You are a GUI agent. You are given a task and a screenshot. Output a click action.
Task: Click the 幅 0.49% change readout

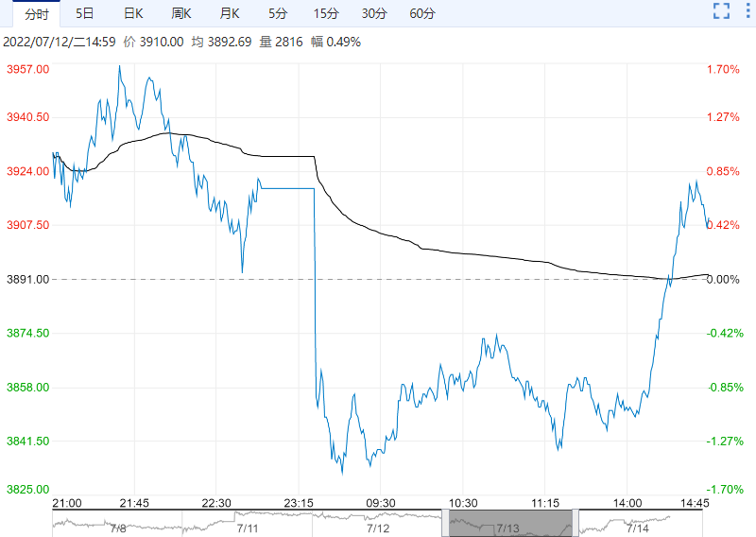[x=335, y=42]
